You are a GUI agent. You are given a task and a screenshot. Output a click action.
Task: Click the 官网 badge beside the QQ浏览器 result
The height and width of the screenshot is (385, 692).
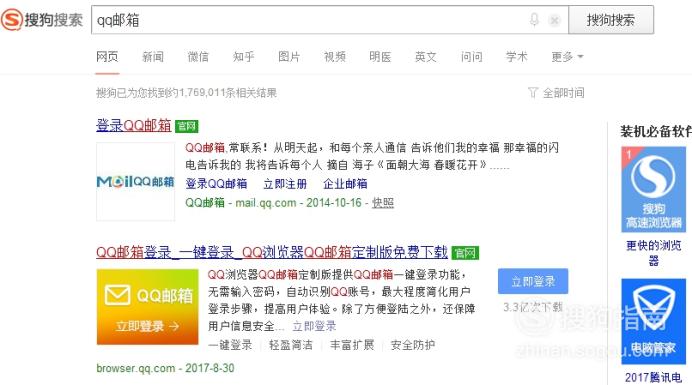(465, 253)
